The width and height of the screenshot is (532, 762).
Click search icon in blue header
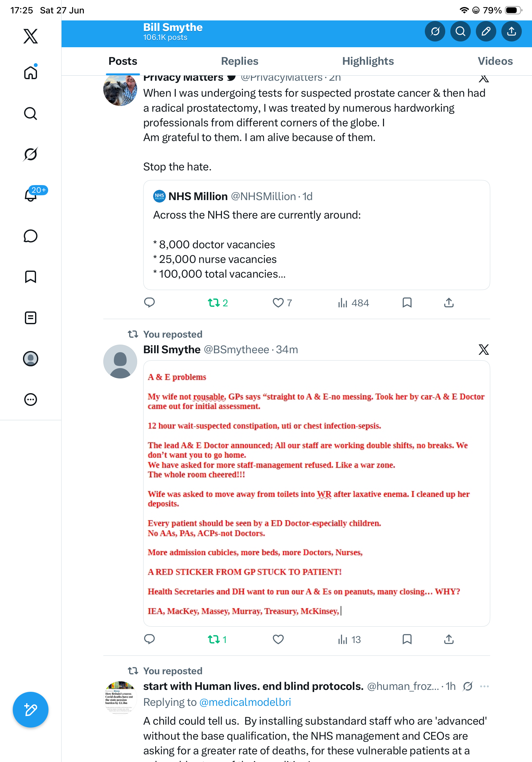coord(460,31)
